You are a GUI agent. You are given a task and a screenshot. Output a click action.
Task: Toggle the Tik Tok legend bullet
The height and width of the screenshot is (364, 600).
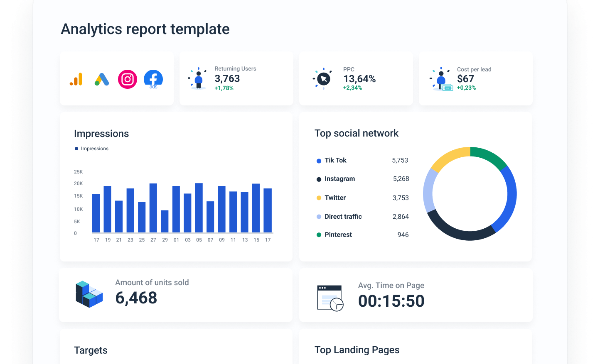(318, 160)
